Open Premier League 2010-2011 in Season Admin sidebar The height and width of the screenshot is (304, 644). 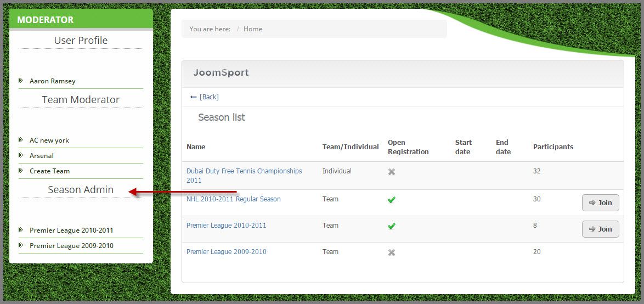pos(71,230)
